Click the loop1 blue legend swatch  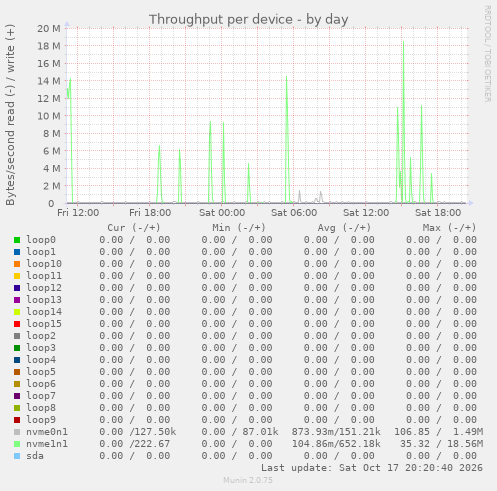pyautogui.click(x=17, y=252)
